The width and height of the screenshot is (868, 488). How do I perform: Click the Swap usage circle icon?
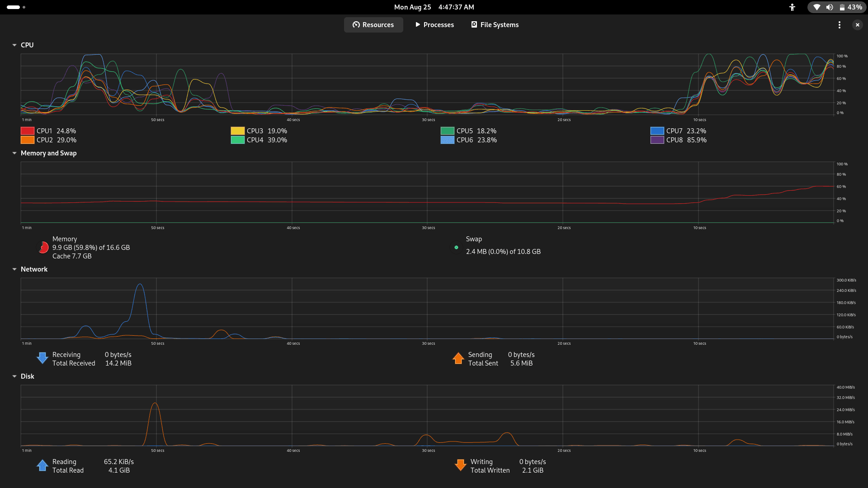point(456,248)
